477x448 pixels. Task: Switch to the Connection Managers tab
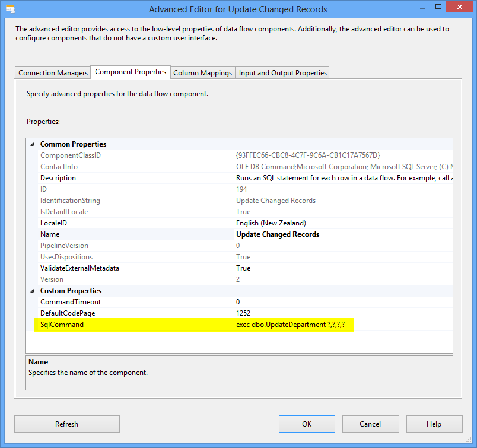[53, 73]
